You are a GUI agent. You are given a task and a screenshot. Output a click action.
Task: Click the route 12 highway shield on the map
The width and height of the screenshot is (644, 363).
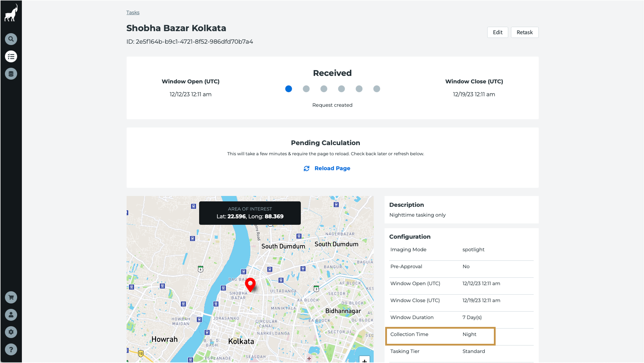(141, 353)
